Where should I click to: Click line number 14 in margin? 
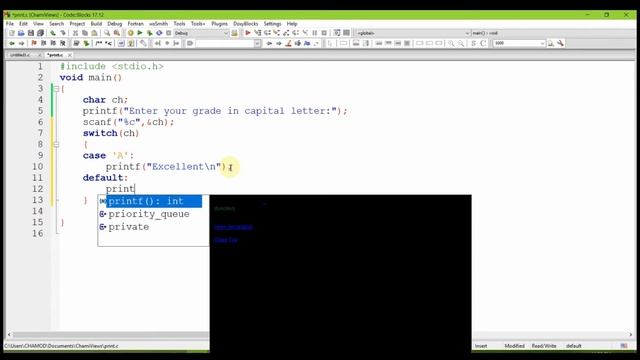[x=38, y=211]
